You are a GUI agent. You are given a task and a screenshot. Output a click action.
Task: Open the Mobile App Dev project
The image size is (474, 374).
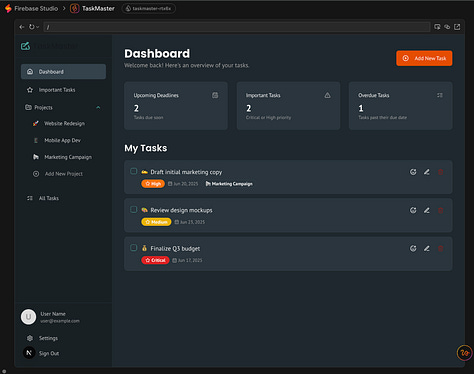tap(62, 140)
